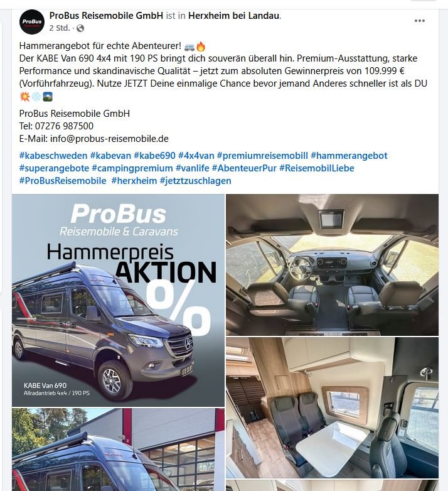Open the ProBus Reisemobile GmbH page name

tap(106, 15)
